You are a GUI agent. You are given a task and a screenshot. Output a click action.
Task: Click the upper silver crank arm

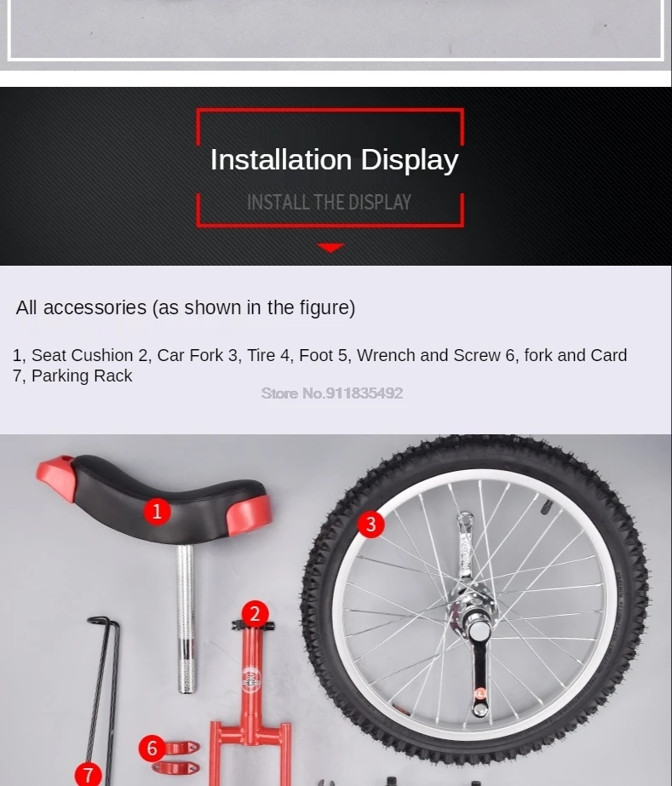coord(467,547)
